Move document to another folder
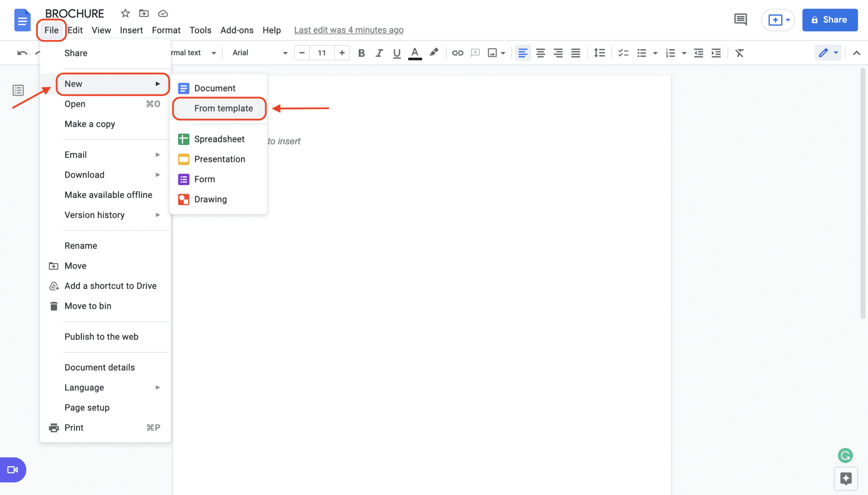 coord(144,13)
